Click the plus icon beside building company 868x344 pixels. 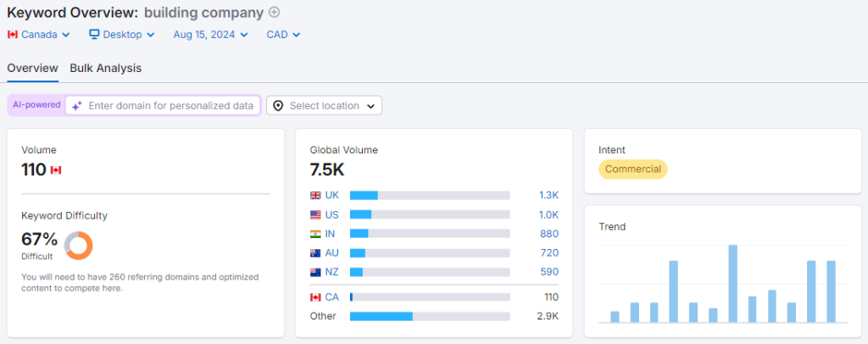coord(274,12)
